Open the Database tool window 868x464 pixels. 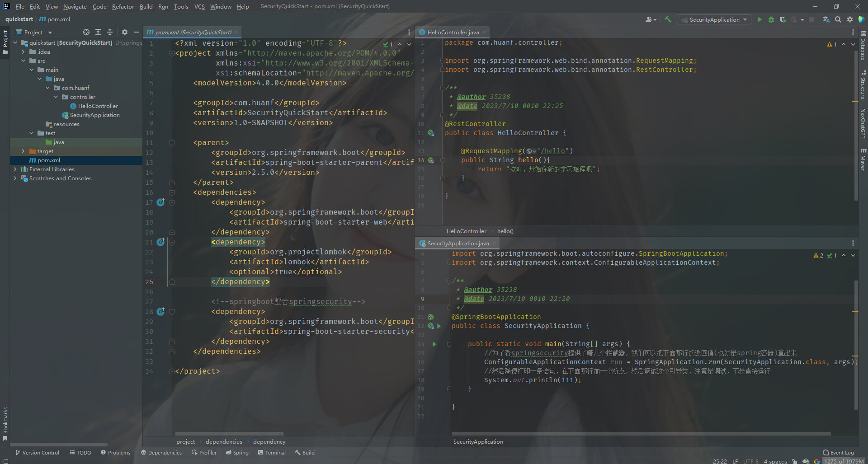(x=863, y=46)
